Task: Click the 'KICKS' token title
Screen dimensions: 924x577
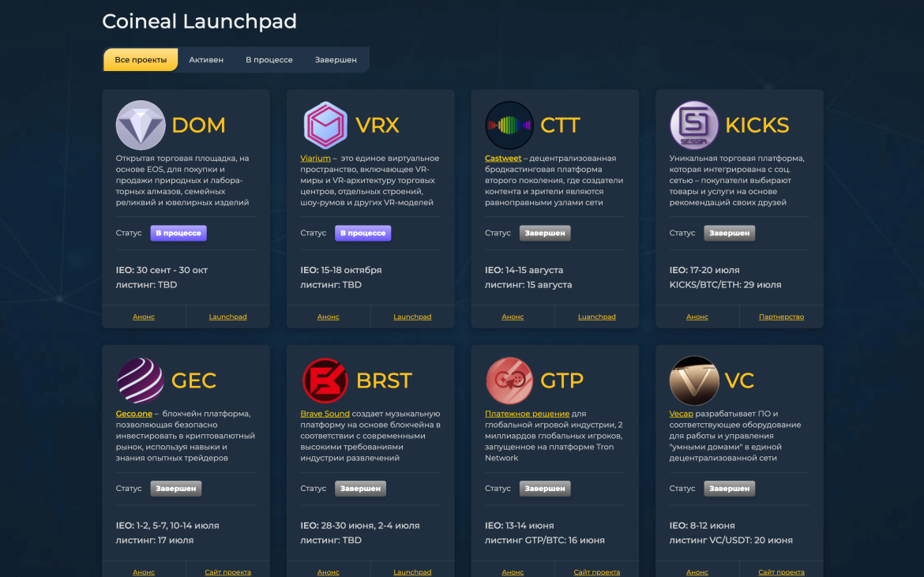Action: (x=757, y=125)
